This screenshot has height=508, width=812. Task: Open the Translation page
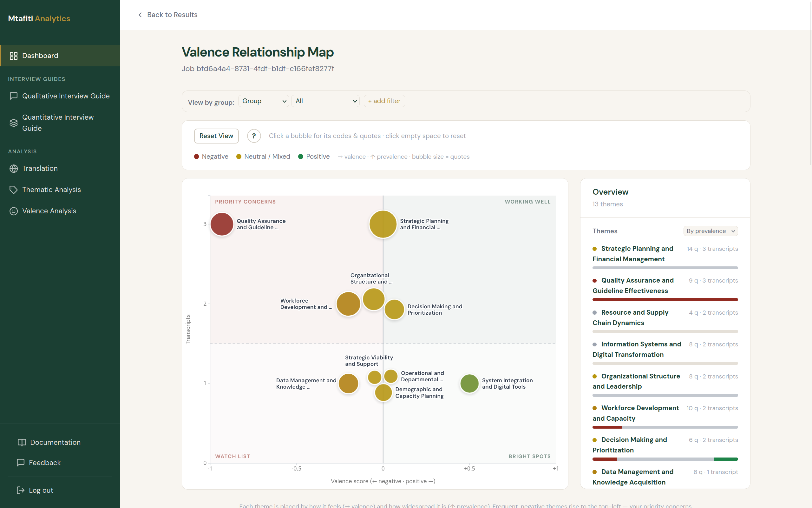(x=60, y=169)
